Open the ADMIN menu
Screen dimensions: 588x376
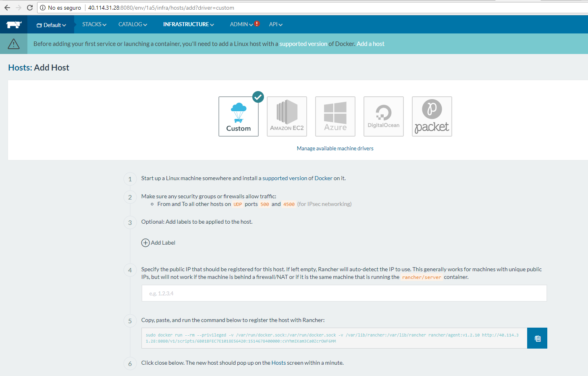[241, 25]
